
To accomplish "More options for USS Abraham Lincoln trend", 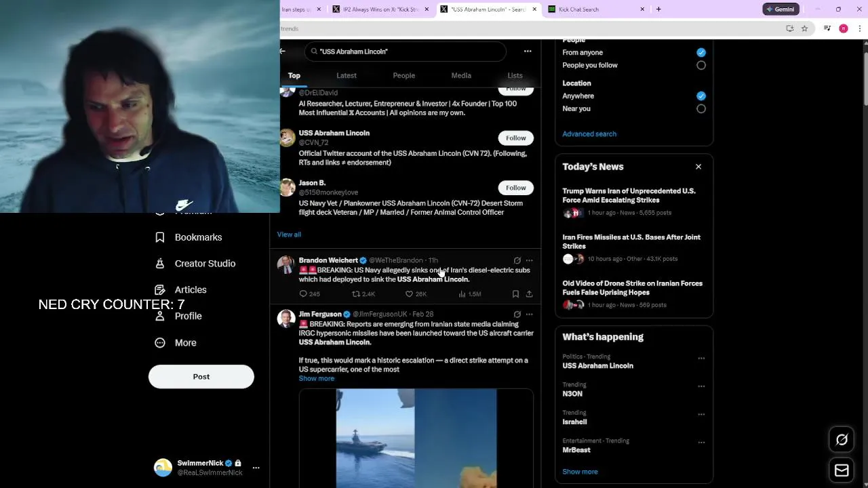I will [701, 359].
